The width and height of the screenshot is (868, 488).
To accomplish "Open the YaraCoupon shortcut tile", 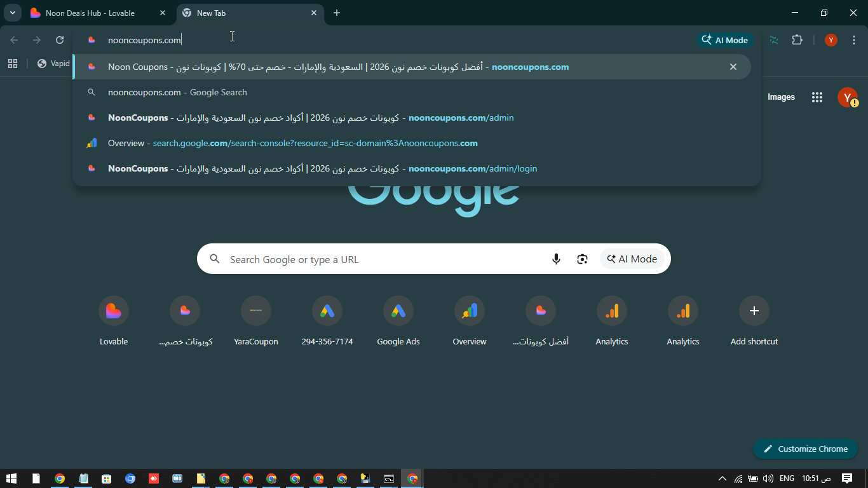I will [256, 311].
